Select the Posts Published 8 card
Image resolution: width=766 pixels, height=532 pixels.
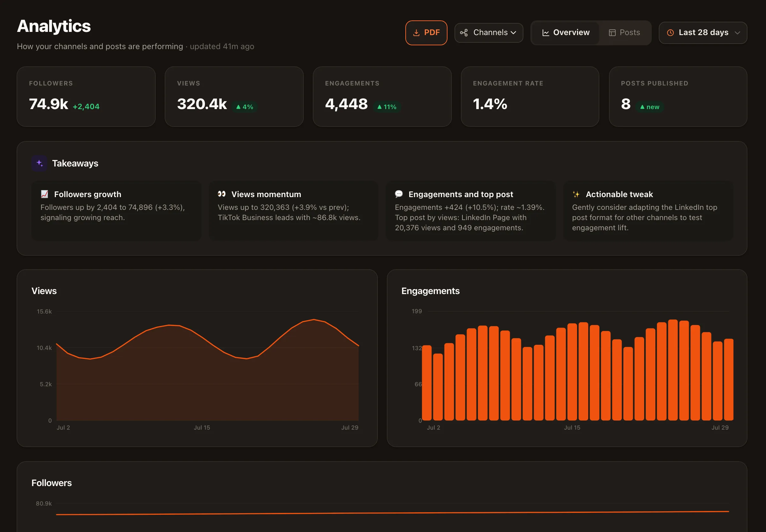(678, 97)
